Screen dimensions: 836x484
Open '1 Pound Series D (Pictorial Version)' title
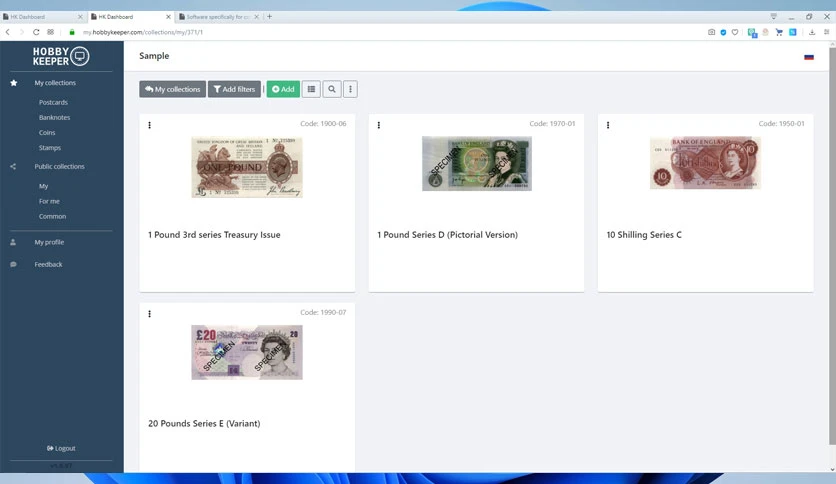point(447,235)
